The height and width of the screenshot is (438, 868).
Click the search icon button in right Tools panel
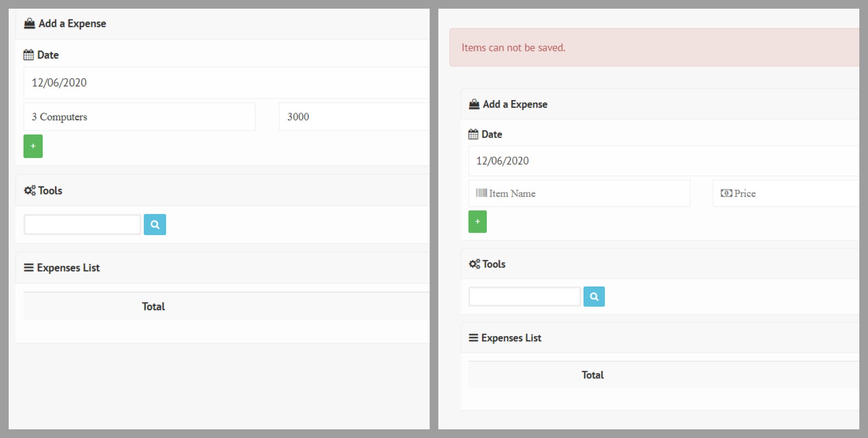(594, 297)
